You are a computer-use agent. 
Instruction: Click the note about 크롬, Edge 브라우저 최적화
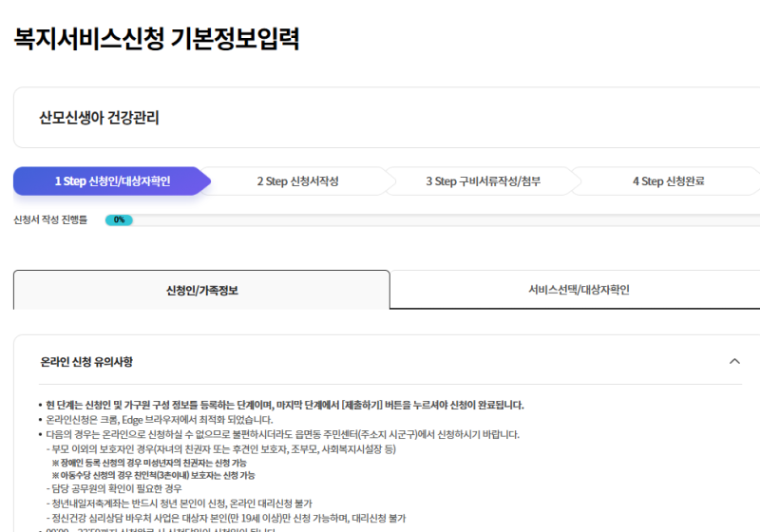tap(159, 420)
